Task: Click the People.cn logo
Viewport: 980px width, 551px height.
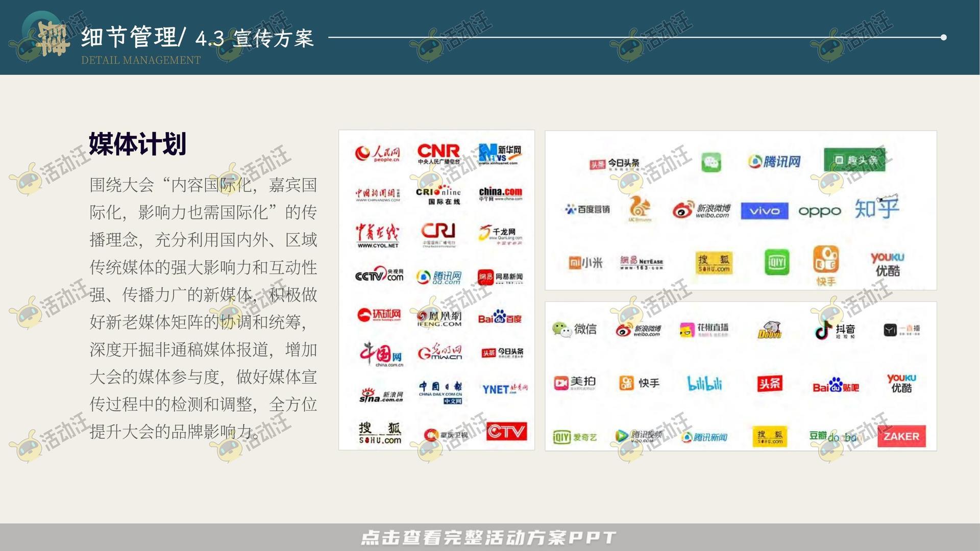Action: 378,153
